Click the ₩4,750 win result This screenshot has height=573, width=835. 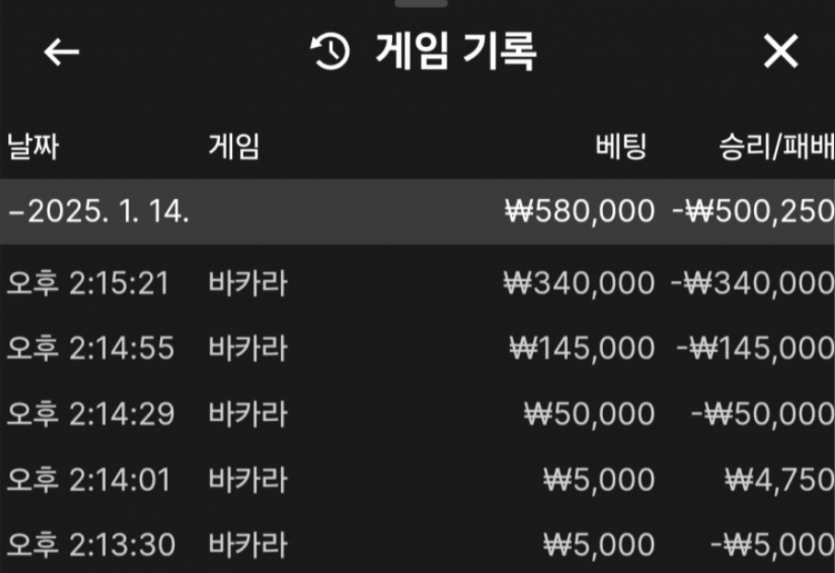click(x=780, y=480)
